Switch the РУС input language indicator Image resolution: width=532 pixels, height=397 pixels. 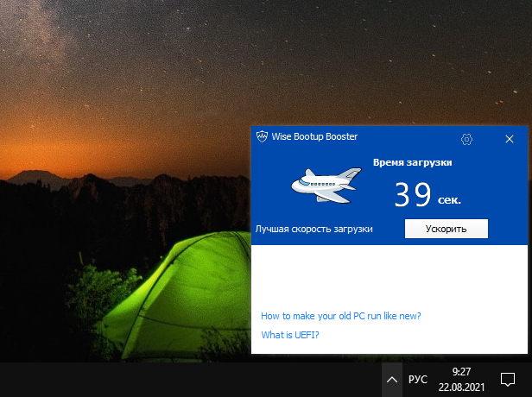(x=418, y=380)
